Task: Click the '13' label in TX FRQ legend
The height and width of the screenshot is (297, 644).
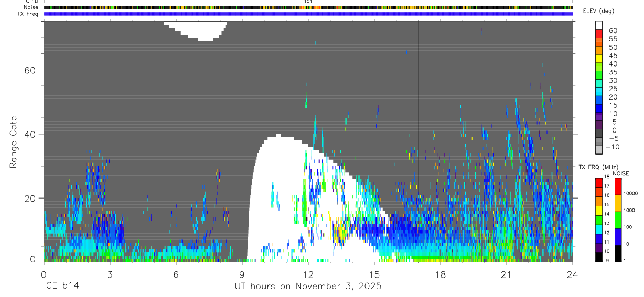Action: 607,223
